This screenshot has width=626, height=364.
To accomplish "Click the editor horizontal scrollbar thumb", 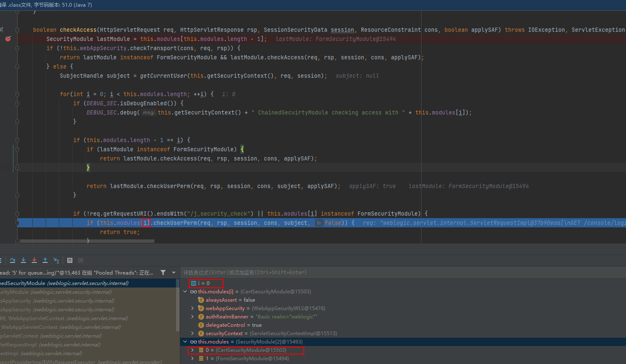I will [87, 241].
